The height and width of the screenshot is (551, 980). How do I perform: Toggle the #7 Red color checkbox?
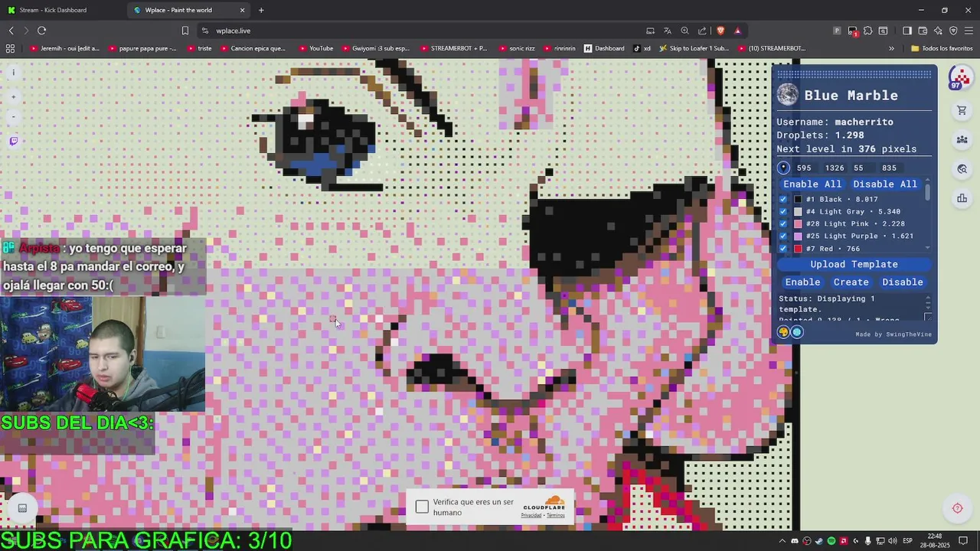coord(782,249)
